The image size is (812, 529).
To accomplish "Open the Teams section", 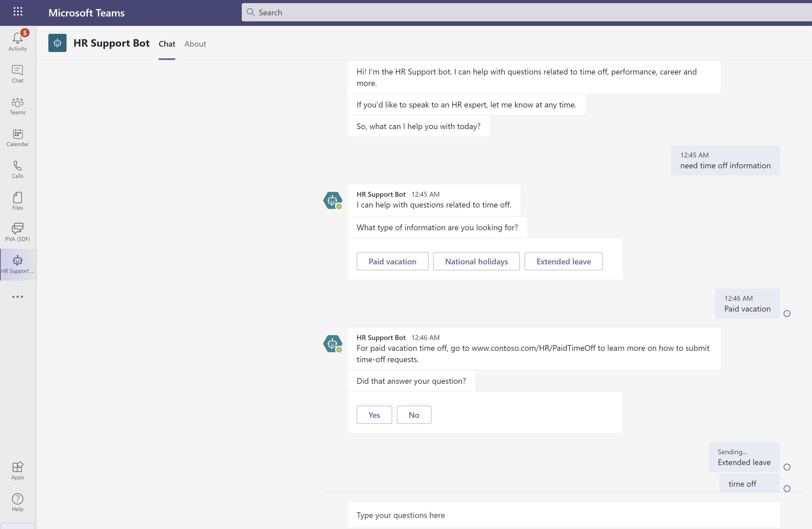I will [x=17, y=106].
